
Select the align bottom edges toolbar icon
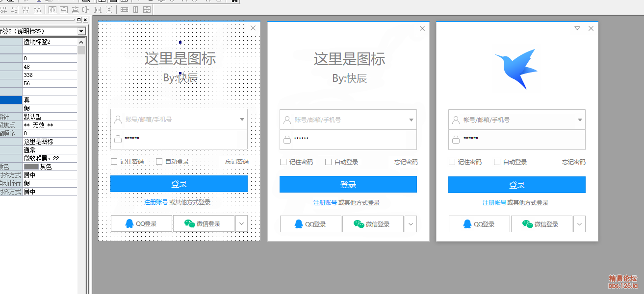tap(37, 9)
